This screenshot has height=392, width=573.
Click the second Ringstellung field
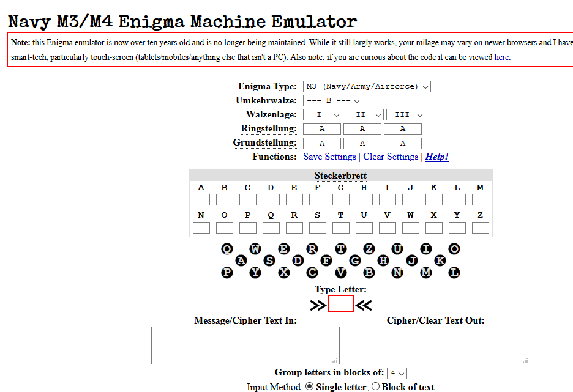(x=362, y=128)
